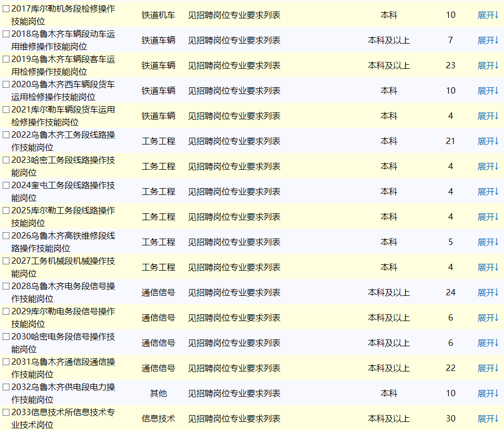Viewport: 504px width, 433px height.
Task: Click the 信息技术 category cell
Action: pos(159,418)
